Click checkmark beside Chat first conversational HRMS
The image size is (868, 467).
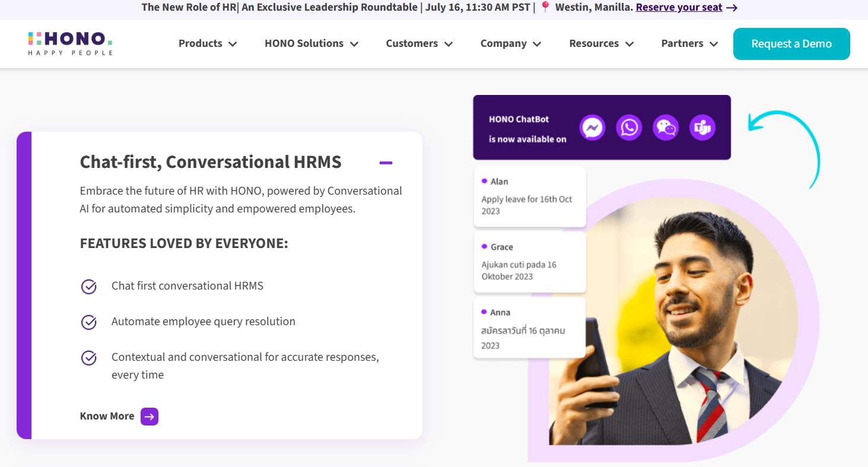click(x=89, y=287)
